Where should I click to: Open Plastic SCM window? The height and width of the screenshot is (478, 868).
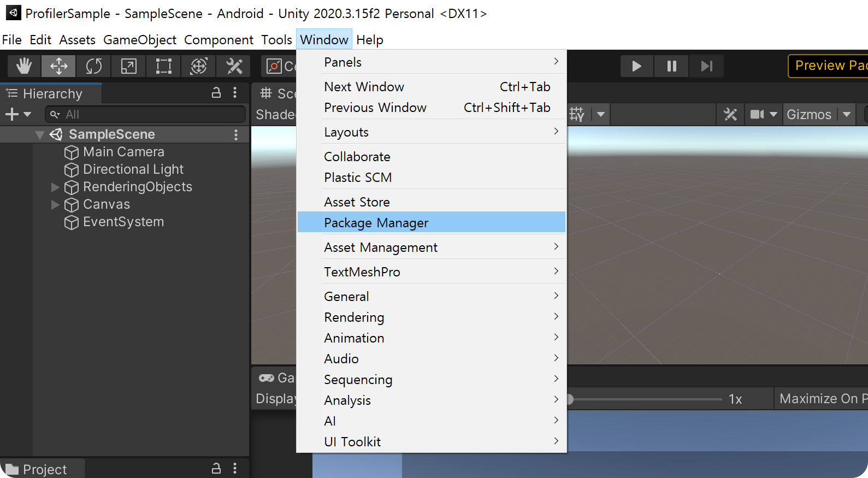point(432,178)
